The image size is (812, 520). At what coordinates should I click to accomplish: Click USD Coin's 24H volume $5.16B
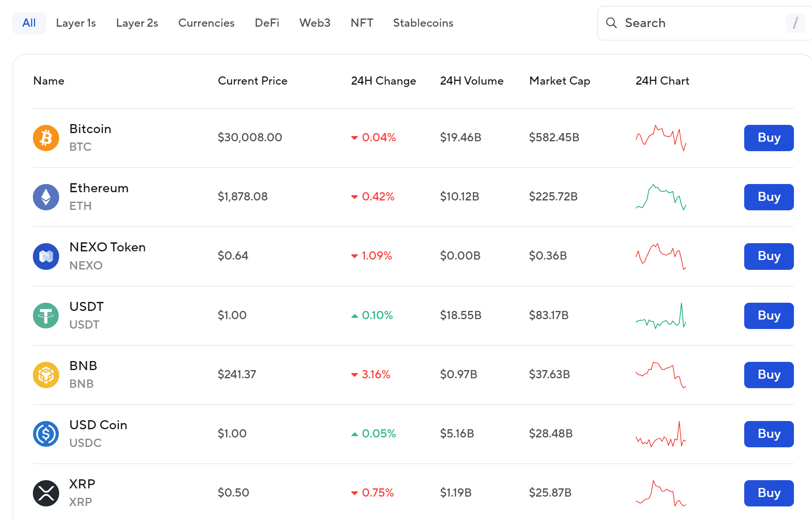pyautogui.click(x=457, y=434)
